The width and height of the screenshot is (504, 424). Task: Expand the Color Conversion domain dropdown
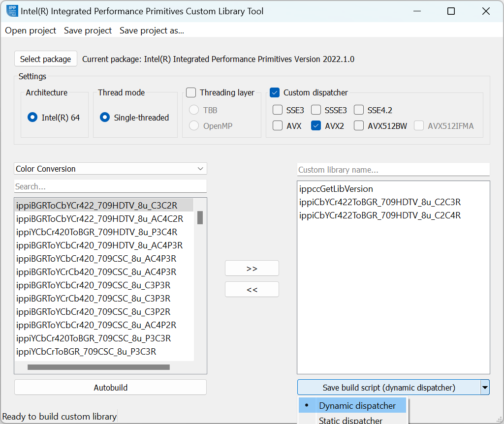[x=110, y=169]
